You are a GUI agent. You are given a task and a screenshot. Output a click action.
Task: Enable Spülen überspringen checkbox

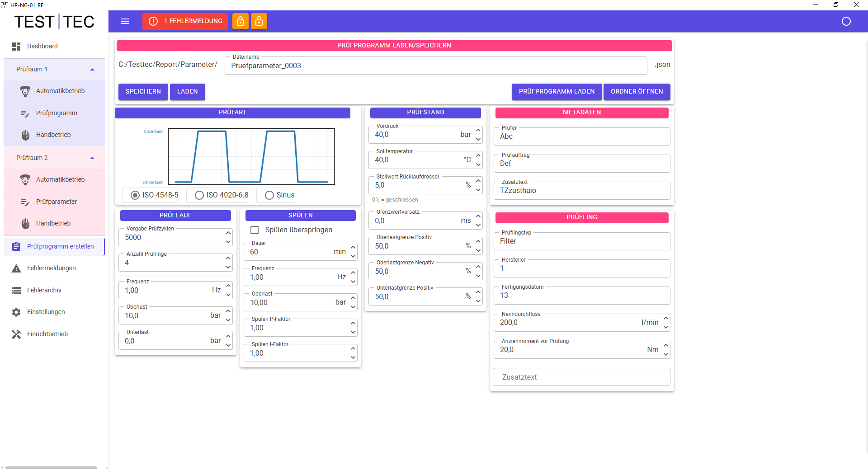[255, 230]
